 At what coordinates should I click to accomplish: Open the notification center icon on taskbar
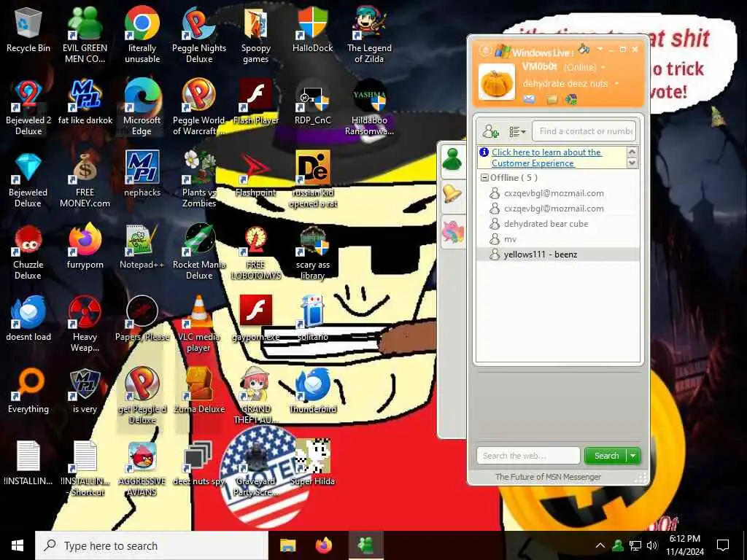click(723, 545)
